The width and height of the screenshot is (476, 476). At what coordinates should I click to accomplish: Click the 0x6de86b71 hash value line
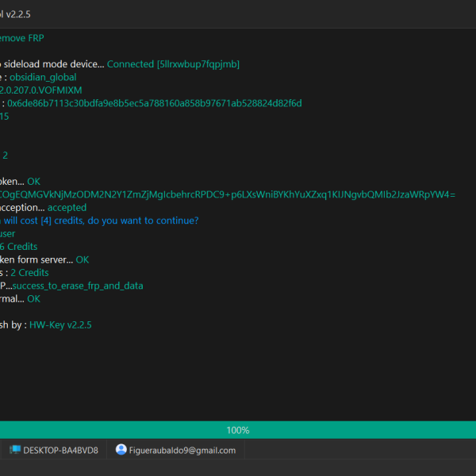154,103
